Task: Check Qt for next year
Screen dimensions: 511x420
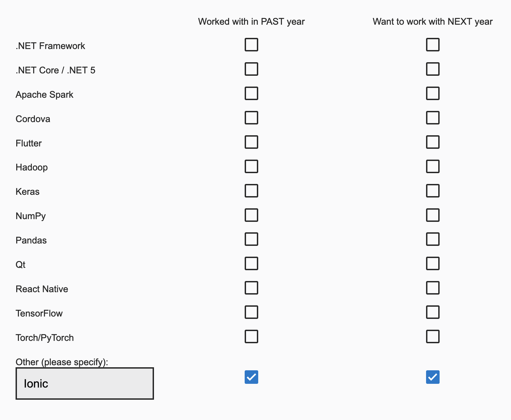Action: click(x=432, y=263)
